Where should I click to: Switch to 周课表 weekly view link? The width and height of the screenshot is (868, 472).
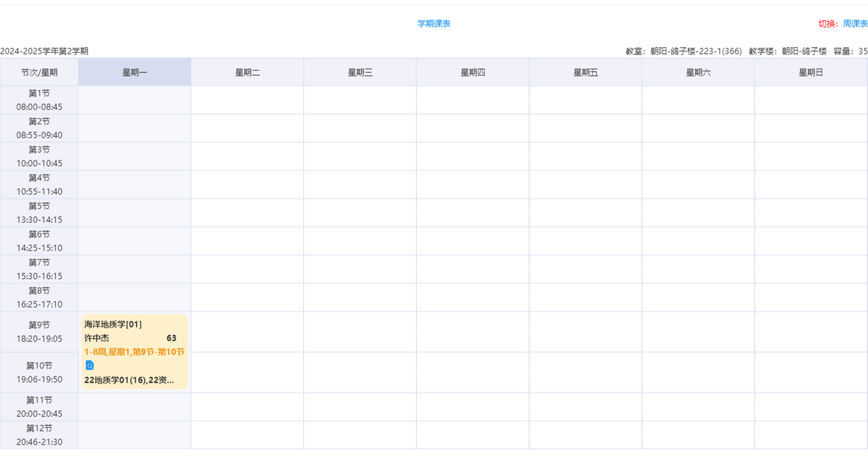856,23
